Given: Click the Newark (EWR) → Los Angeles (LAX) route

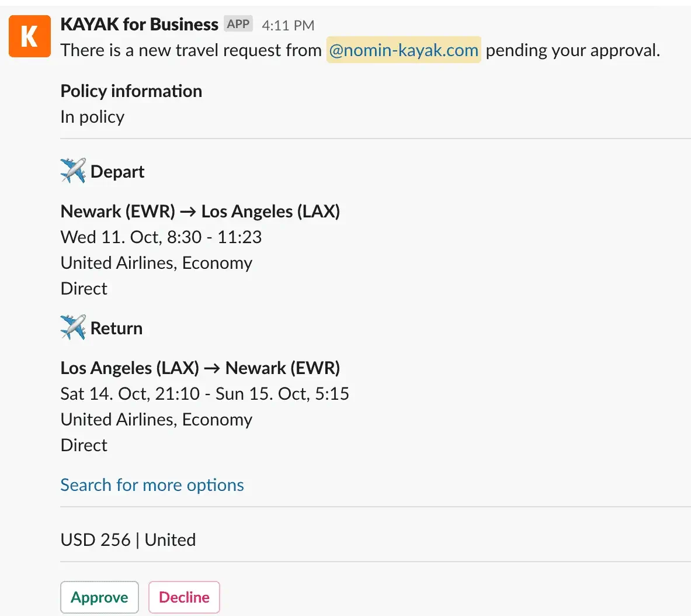Looking at the screenshot, I should click(200, 211).
